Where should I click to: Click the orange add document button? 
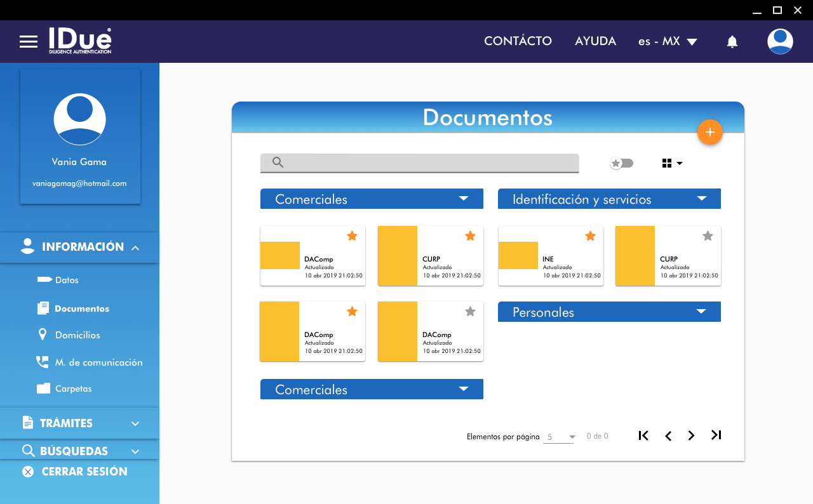[x=709, y=132]
